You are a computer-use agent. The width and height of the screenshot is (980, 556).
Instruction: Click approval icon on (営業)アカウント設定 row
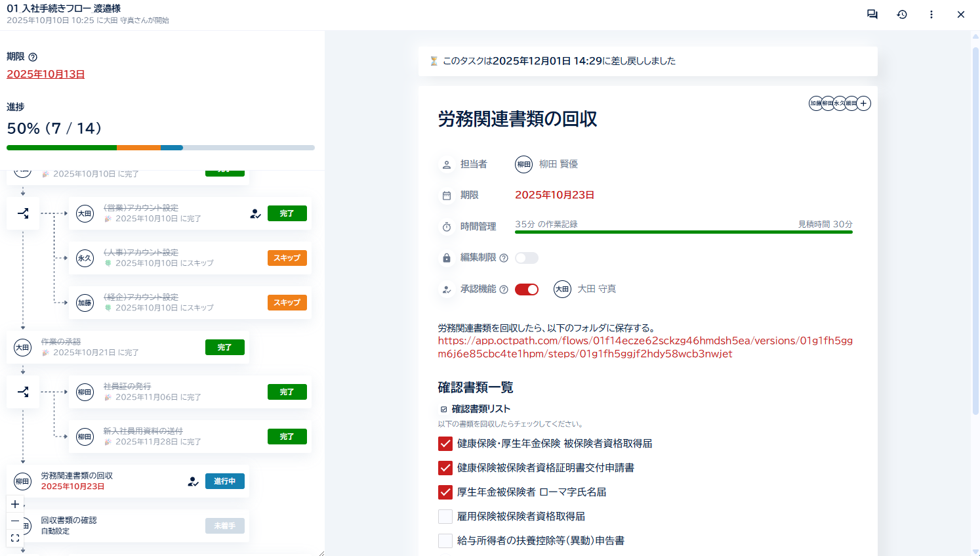point(256,213)
